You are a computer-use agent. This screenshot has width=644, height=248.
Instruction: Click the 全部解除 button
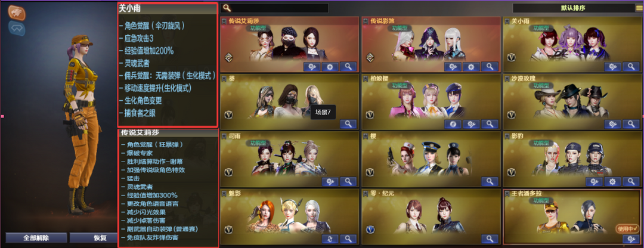coord(36,238)
